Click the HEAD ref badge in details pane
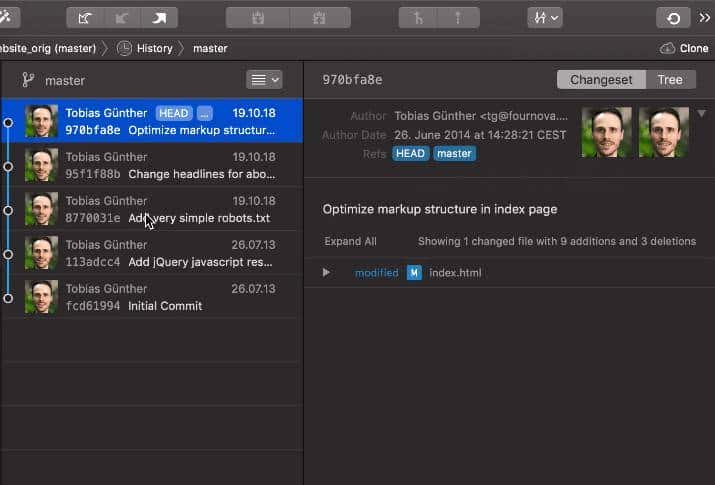The image size is (715, 485). (410, 154)
